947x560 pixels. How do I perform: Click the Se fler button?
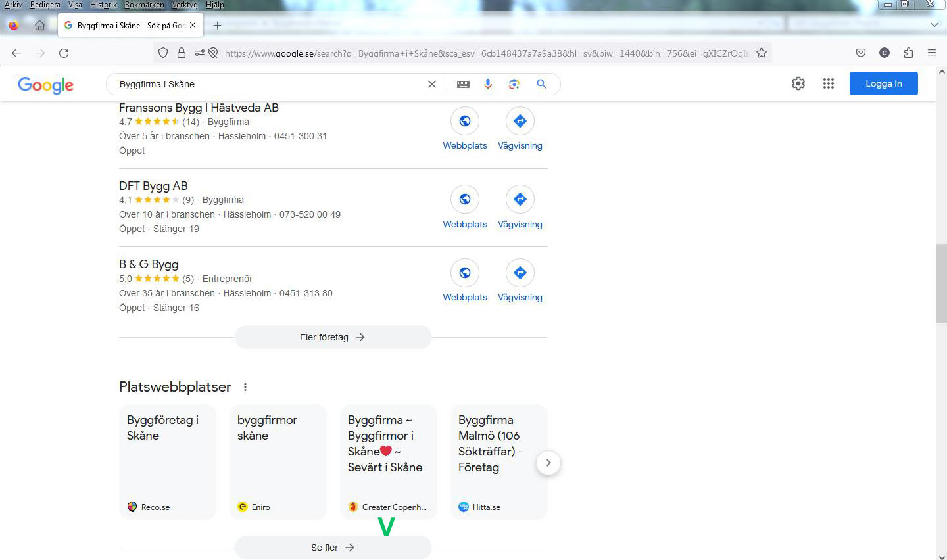point(333,548)
